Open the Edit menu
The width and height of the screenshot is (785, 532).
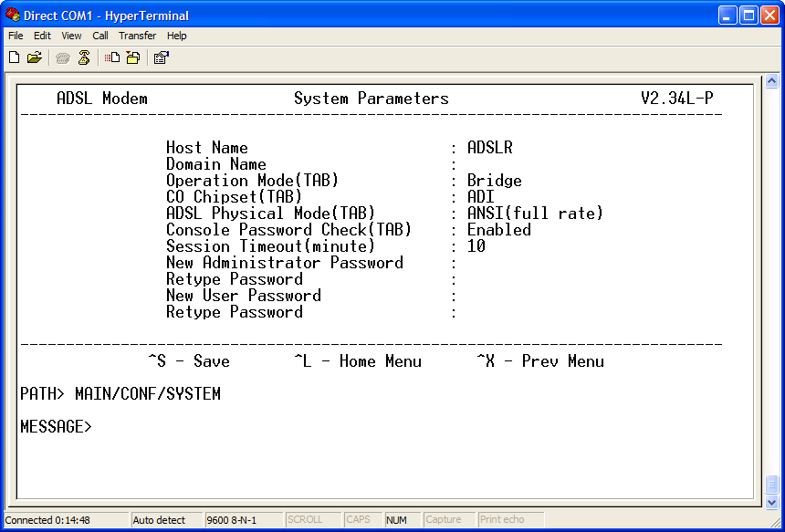pos(42,36)
